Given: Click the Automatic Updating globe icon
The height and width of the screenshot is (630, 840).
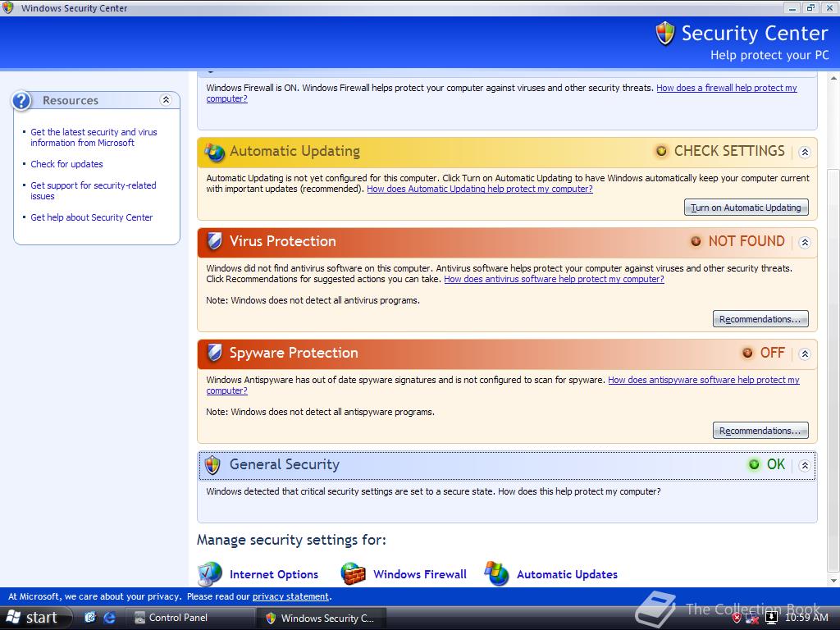Looking at the screenshot, I should [x=215, y=152].
